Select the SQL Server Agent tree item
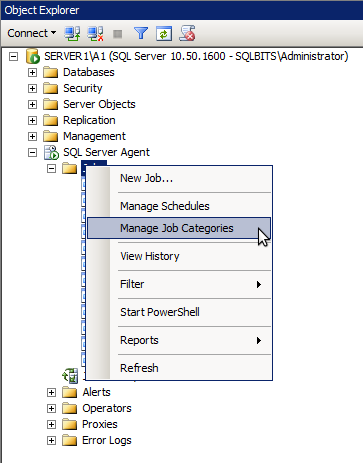The width and height of the screenshot is (363, 463). click(106, 152)
